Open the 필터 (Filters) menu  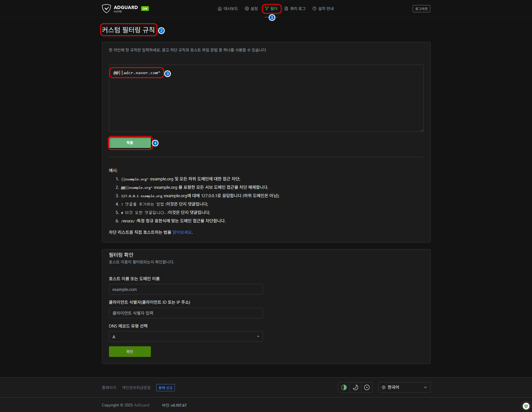tap(271, 9)
